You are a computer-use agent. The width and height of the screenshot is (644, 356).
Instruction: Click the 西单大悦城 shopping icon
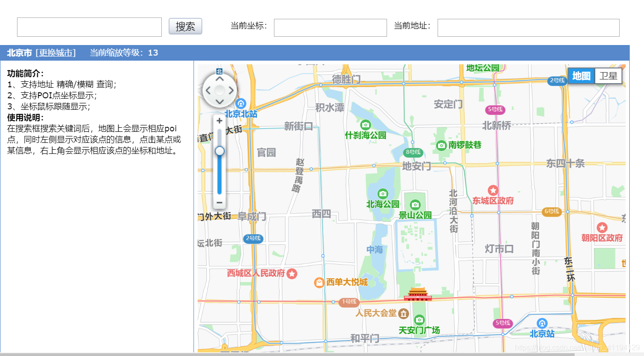319,283
